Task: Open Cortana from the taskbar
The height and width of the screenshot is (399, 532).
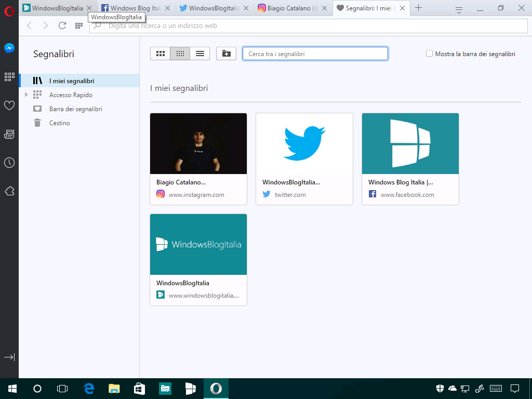Action: pyautogui.click(x=37, y=389)
